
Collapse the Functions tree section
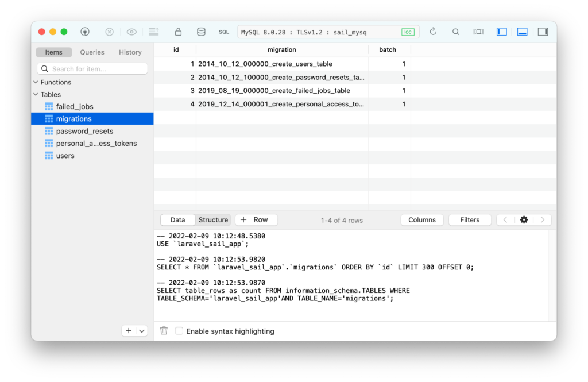click(x=36, y=82)
